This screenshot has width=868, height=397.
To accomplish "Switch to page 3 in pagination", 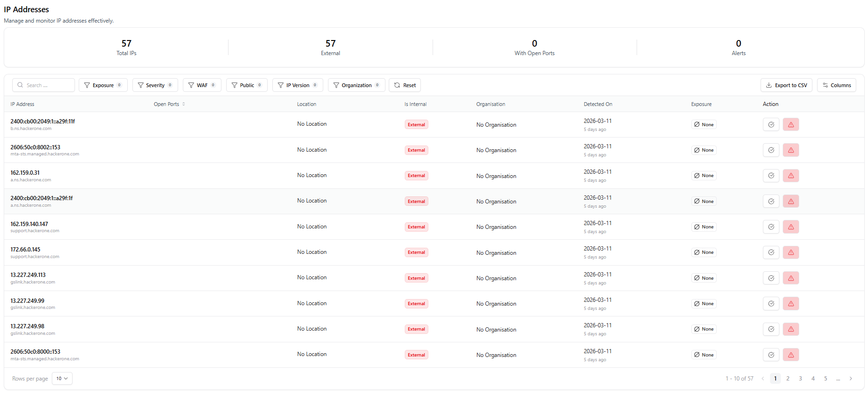I will coord(800,379).
